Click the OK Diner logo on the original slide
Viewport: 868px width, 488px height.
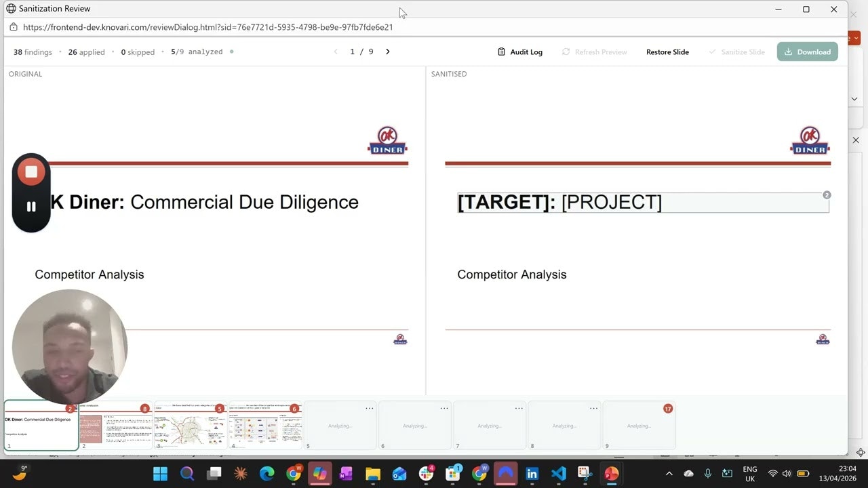pos(387,140)
